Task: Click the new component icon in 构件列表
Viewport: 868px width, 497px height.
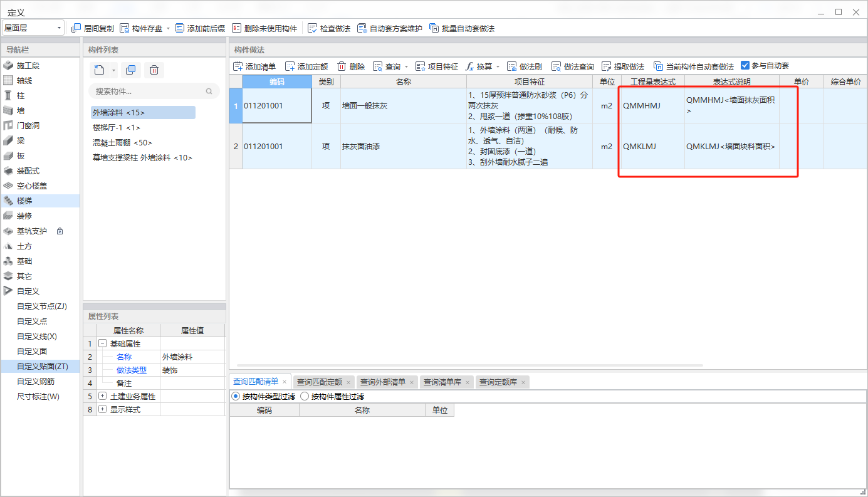Action: [x=99, y=70]
